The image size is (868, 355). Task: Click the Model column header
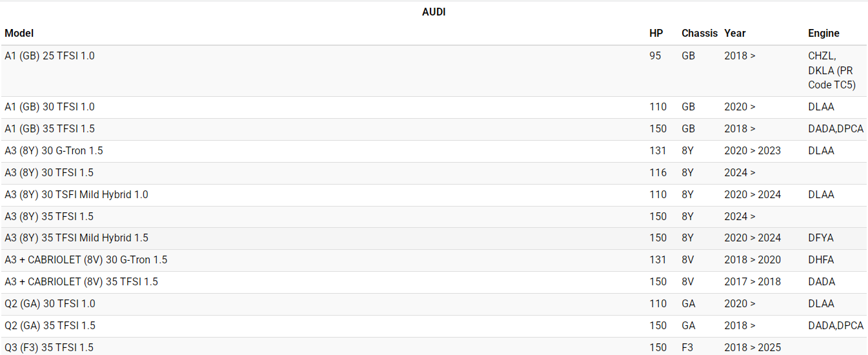19,33
